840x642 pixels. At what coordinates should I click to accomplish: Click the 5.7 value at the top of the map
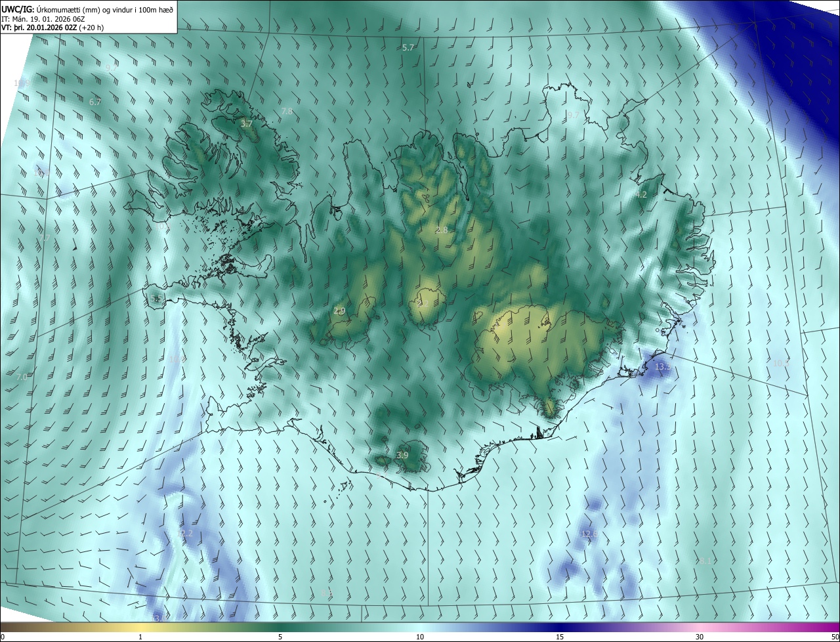click(x=408, y=48)
